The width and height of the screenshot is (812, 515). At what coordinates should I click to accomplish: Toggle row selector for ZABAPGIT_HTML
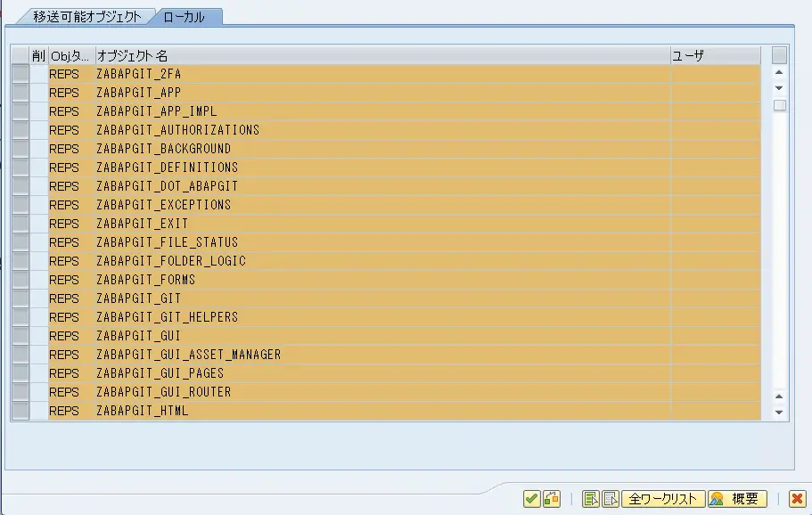(x=21, y=411)
